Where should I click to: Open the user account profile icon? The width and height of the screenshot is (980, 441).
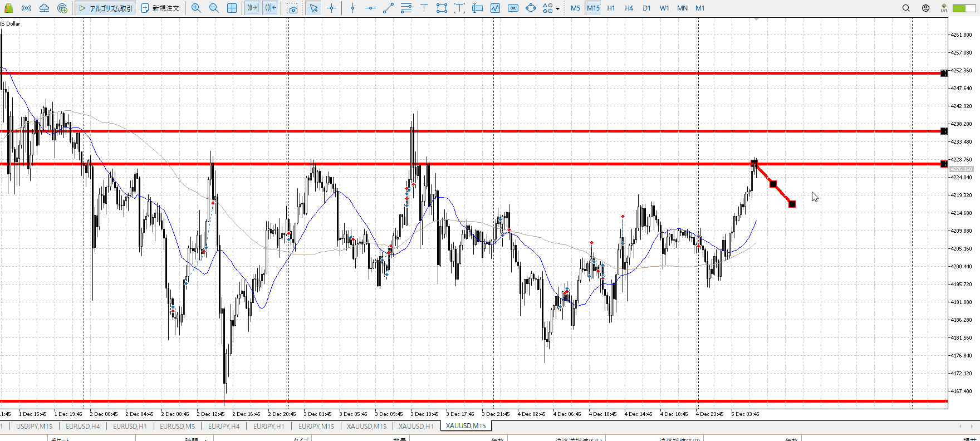click(x=925, y=8)
